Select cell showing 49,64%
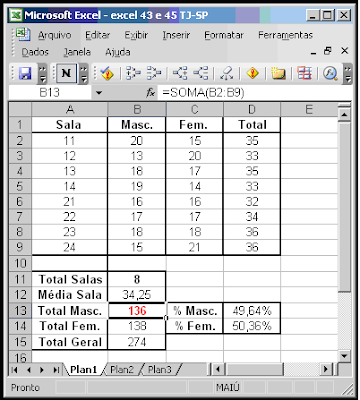The height and width of the screenshot is (400, 360). coord(252,311)
